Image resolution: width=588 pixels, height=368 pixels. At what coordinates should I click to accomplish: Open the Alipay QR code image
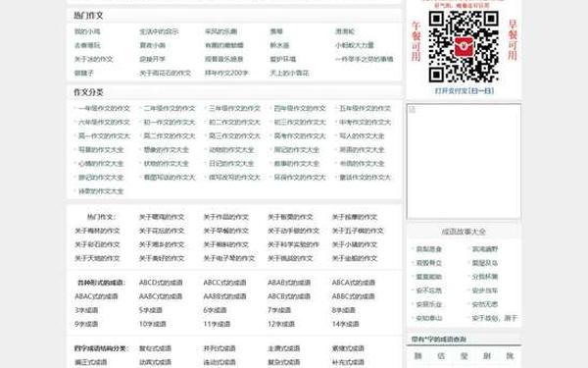464,46
